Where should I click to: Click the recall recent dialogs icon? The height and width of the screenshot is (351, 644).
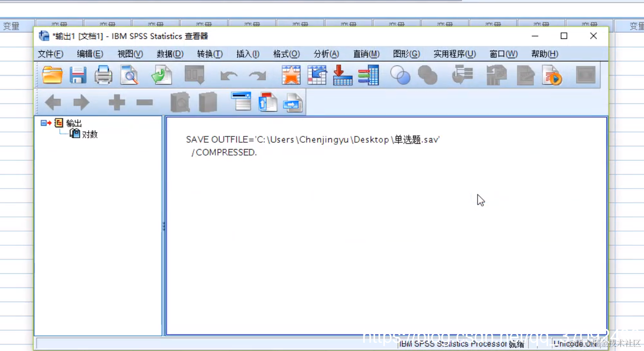tap(194, 75)
